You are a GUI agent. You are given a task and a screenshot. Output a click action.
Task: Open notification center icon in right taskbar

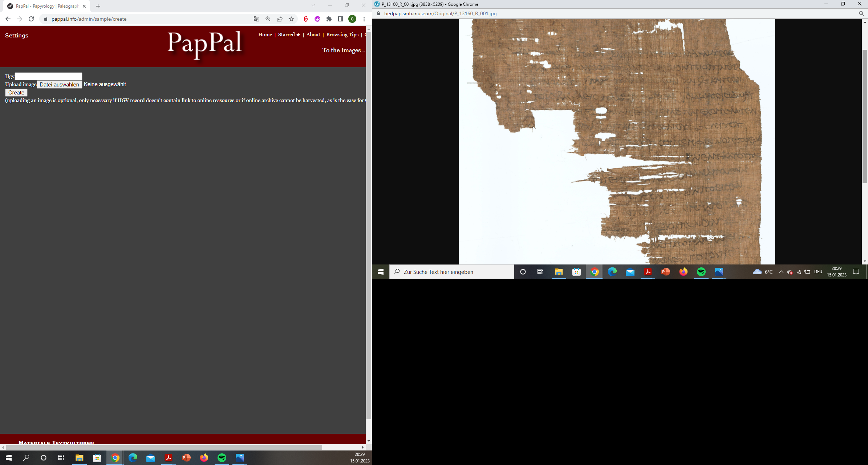coord(856,272)
